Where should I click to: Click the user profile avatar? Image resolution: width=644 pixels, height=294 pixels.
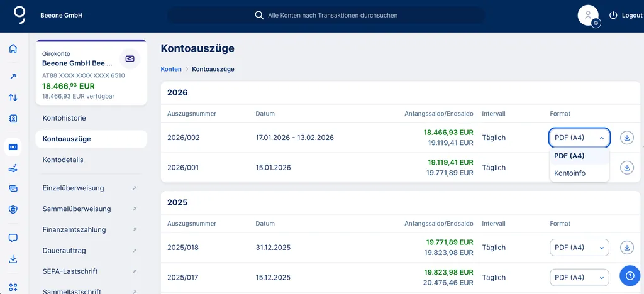point(588,16)
